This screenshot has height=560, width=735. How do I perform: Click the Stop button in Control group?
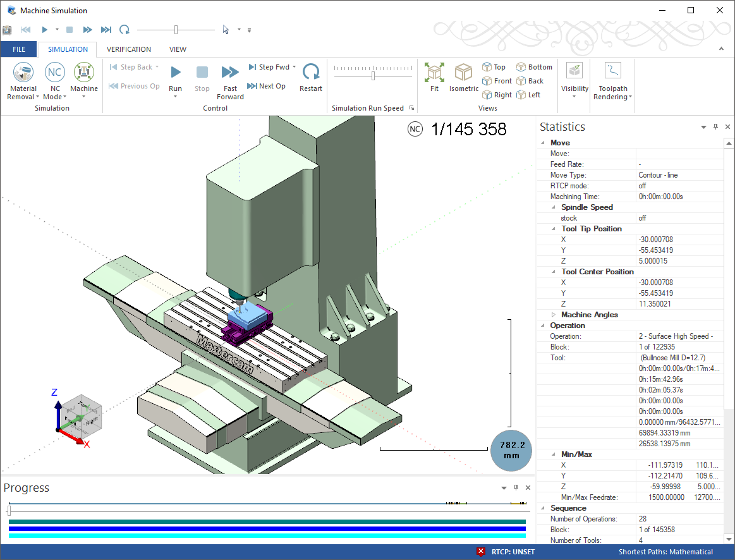[x=202, y=78]
